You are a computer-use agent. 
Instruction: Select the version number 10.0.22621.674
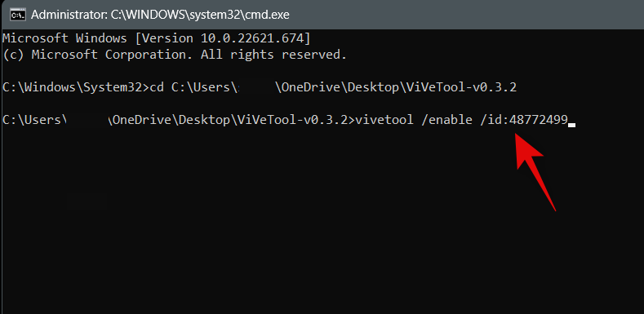pyautogui.click(x=251, y=39)
